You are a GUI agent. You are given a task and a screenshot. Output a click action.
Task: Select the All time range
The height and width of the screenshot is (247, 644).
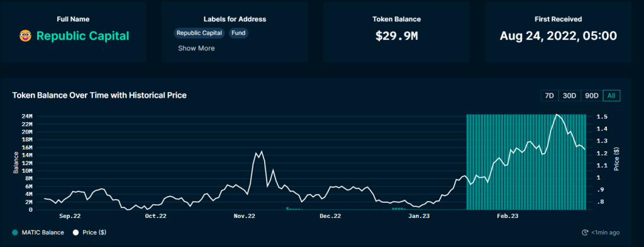tap(611, 96)
